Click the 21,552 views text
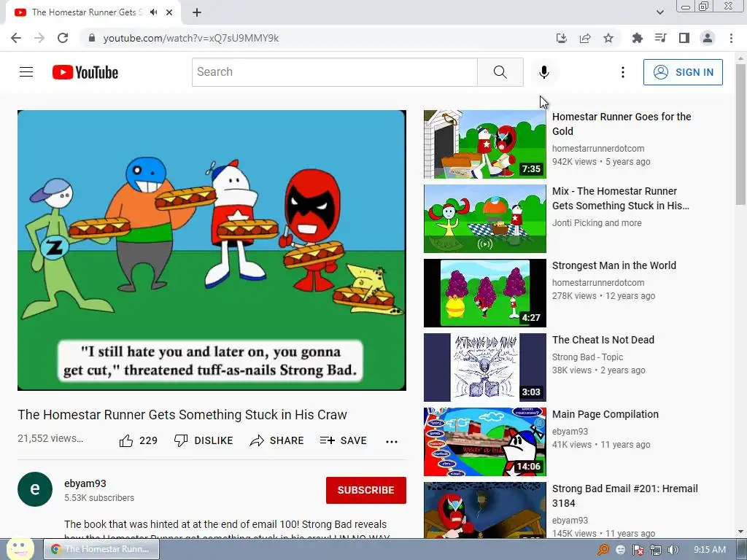The image size is (747, 560). pos(50,438)
